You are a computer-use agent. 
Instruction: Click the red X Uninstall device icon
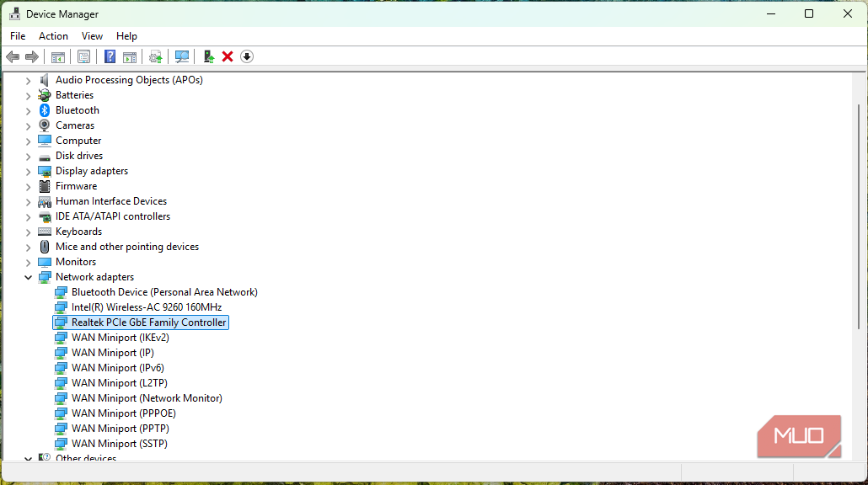point(228,56)
